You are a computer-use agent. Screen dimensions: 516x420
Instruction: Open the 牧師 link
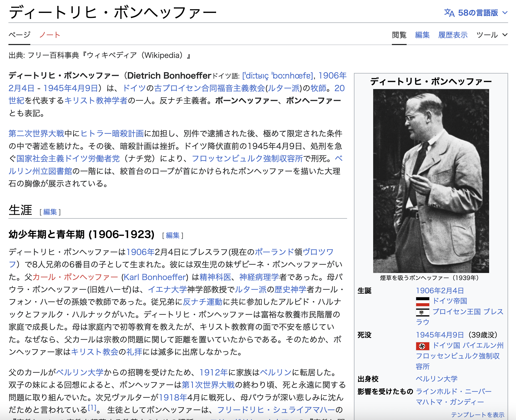point(318,88)
